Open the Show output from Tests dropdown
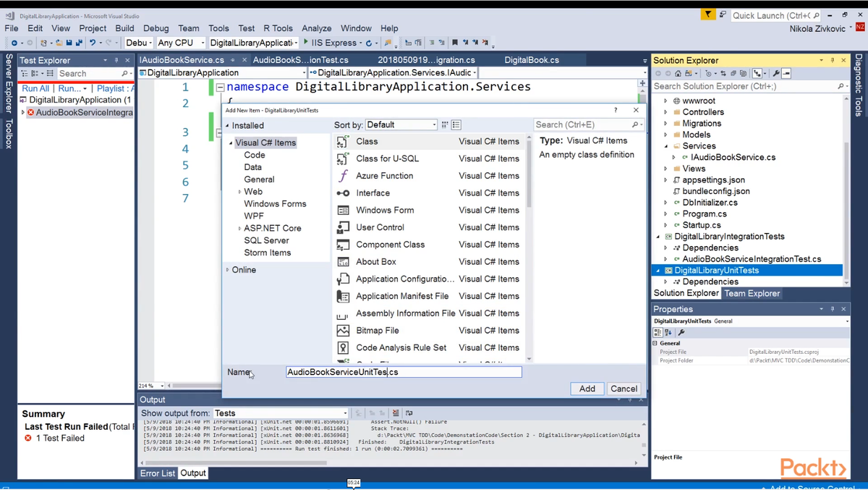 pyautogui.click(x=281, y=413)
